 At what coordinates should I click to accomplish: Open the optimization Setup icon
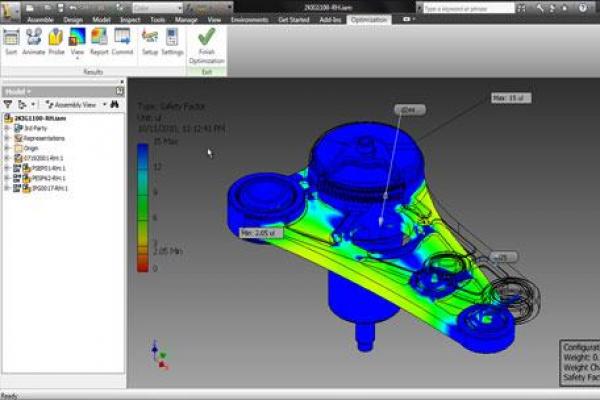[149, 40]
